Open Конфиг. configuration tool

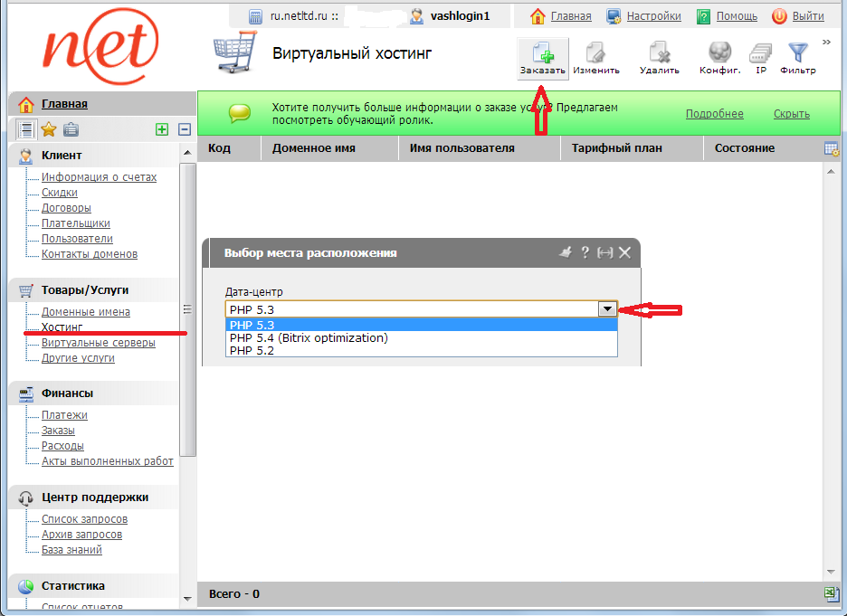point(719,57)
